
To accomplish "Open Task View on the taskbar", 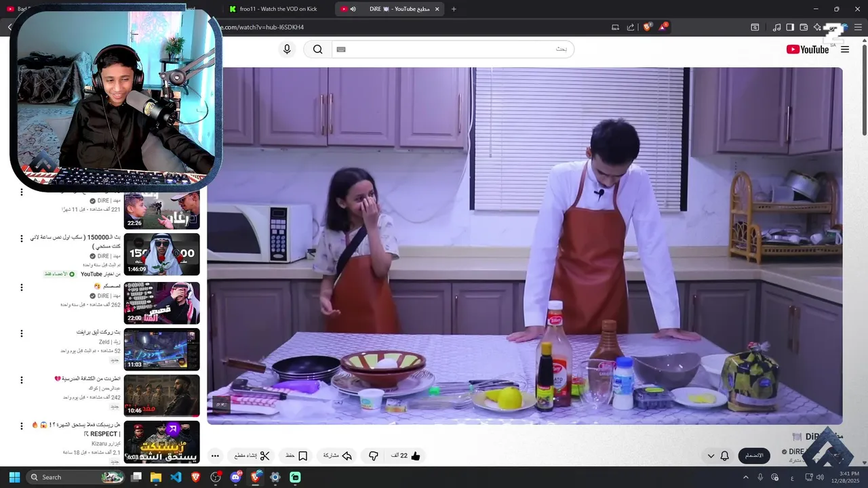I will (136, 477).
